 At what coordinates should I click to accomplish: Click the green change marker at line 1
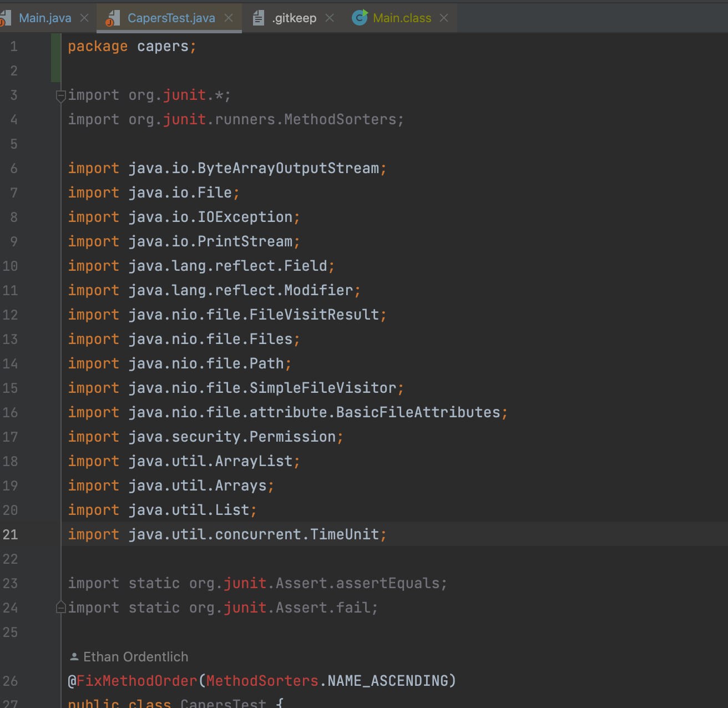coord(55,47)
